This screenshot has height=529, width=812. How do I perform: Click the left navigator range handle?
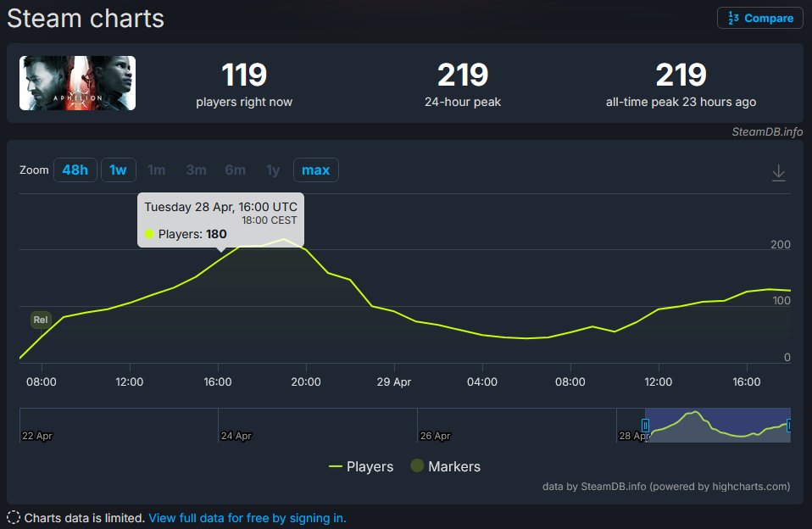(645, 426)
